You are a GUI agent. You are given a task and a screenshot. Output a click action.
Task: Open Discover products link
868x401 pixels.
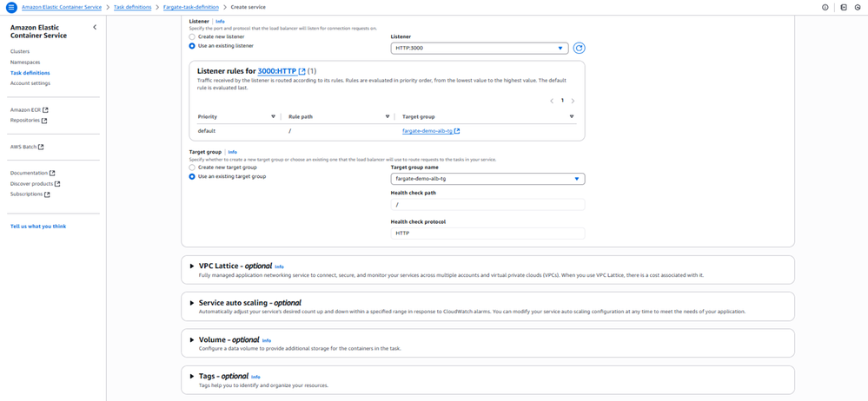click(35, 184)
